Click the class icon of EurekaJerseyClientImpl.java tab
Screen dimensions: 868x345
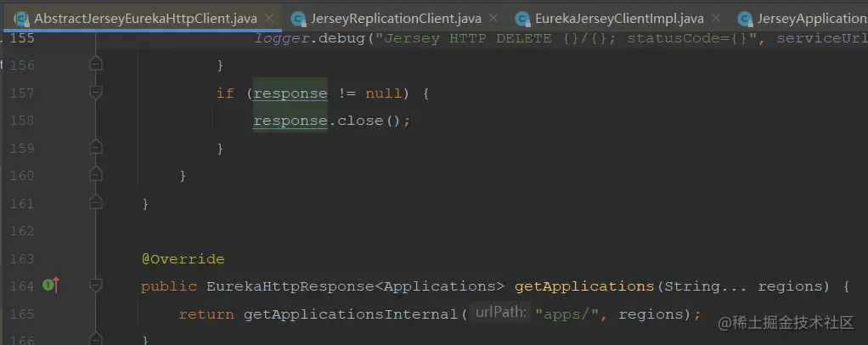(x=523, y=20)
